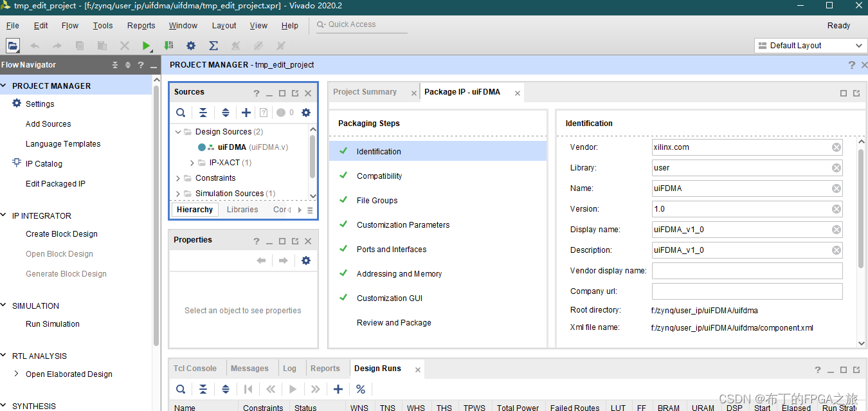The image size is (868, 411).
Task: Collapse the RTL ANALYSIS section
Action: tap(5, 356)
